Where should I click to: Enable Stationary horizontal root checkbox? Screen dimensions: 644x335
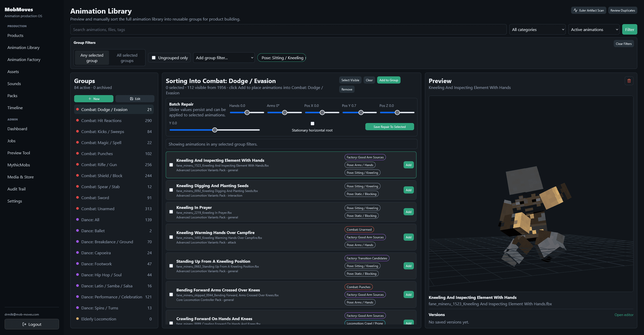click(313, 124)
